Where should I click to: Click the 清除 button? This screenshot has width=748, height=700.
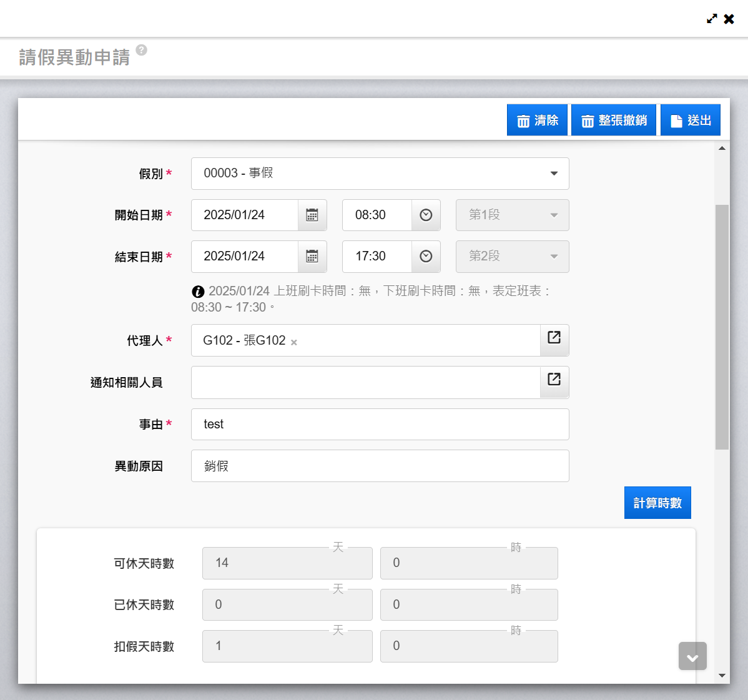click(x=537, y=120)
